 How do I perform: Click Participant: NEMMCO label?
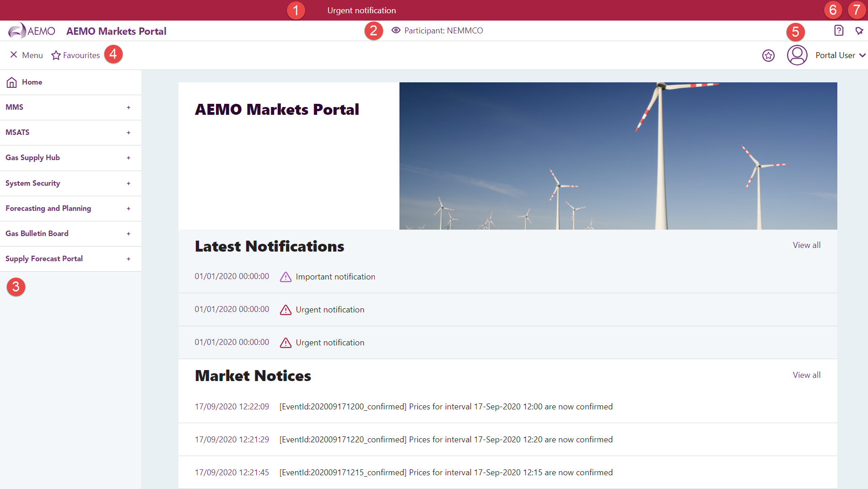click(443, 31)
